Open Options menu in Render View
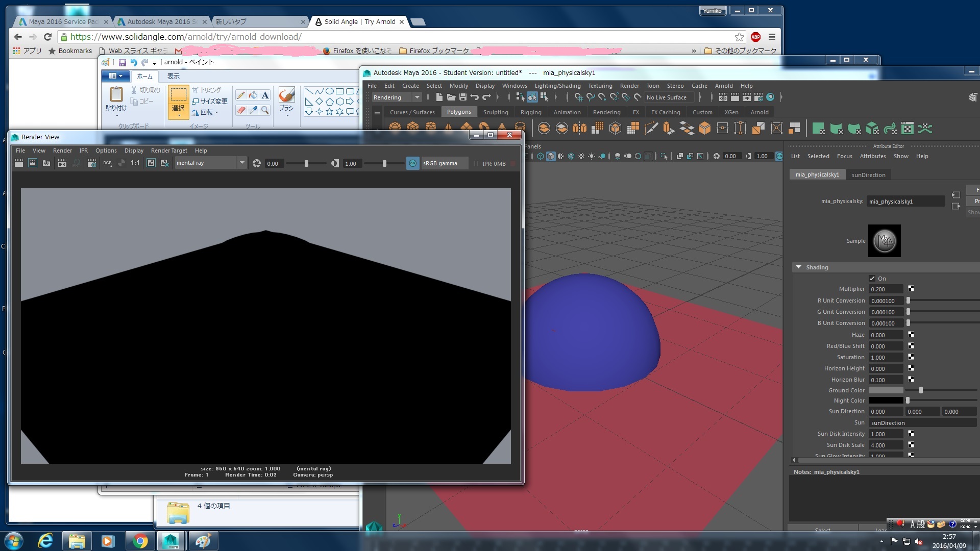 coord(106,151)
